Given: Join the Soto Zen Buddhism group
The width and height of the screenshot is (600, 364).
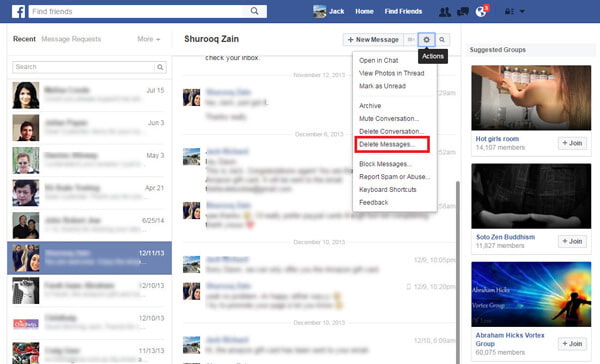Looking at the screenshot, I should [572, 241].
